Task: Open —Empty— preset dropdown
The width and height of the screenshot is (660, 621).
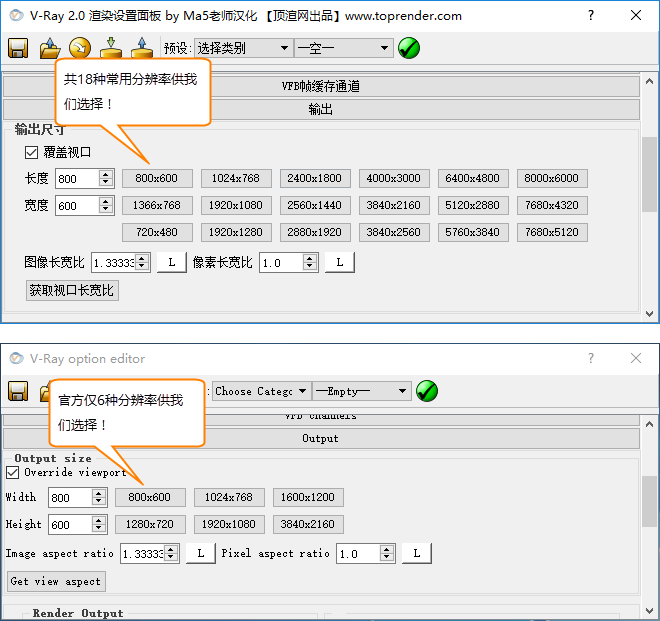Action: click(x=362, y=391)
